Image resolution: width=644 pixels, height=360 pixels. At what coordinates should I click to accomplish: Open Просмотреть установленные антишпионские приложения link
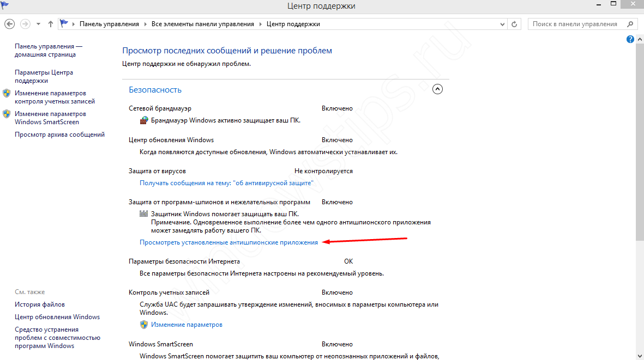point(228,242)
